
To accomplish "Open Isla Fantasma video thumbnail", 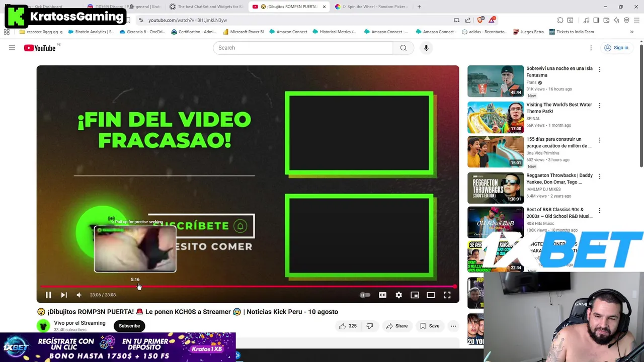I will [496, 81].
